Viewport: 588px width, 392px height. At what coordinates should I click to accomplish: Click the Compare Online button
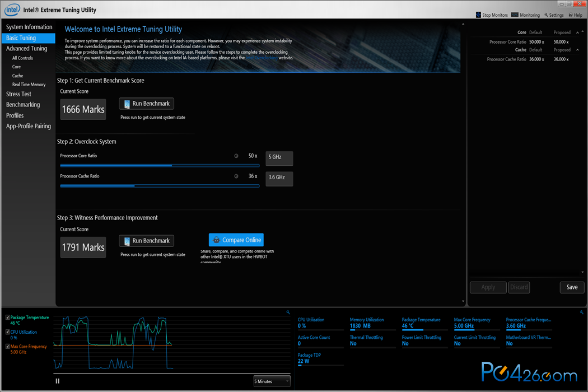point(236,240)
